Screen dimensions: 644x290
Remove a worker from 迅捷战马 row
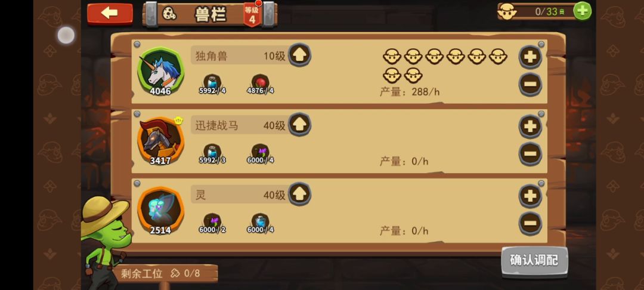[530, 154]
